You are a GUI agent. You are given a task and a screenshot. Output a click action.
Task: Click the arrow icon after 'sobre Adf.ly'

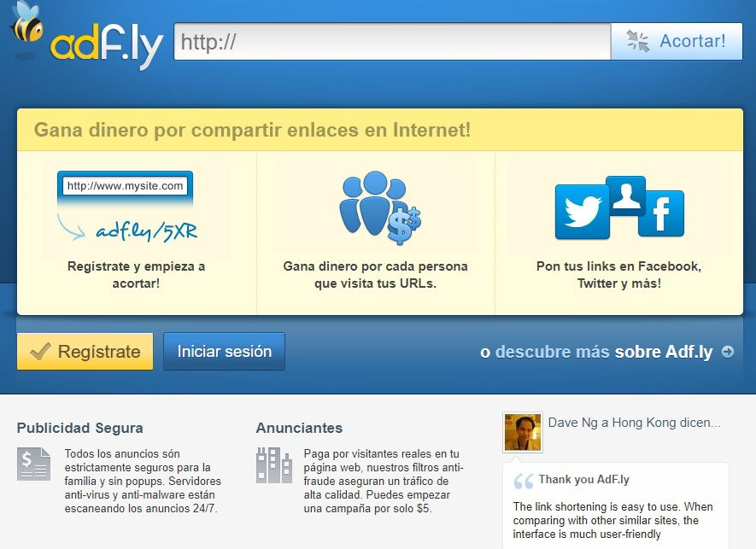pos(728,352)
